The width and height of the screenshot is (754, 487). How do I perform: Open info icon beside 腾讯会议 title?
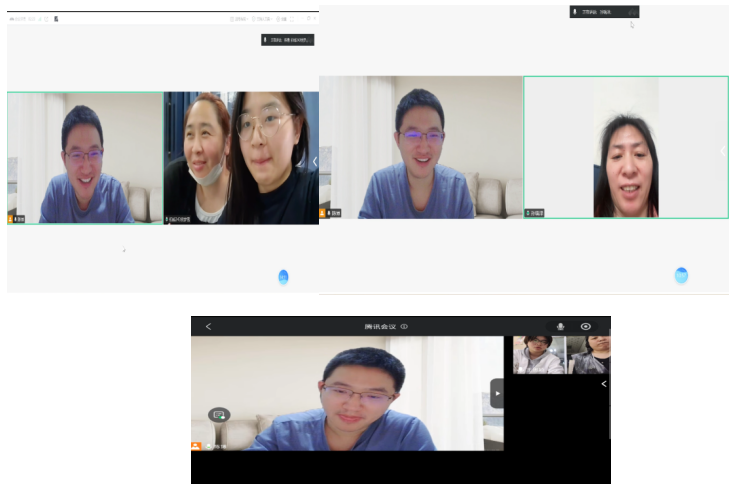click(405, 327)
